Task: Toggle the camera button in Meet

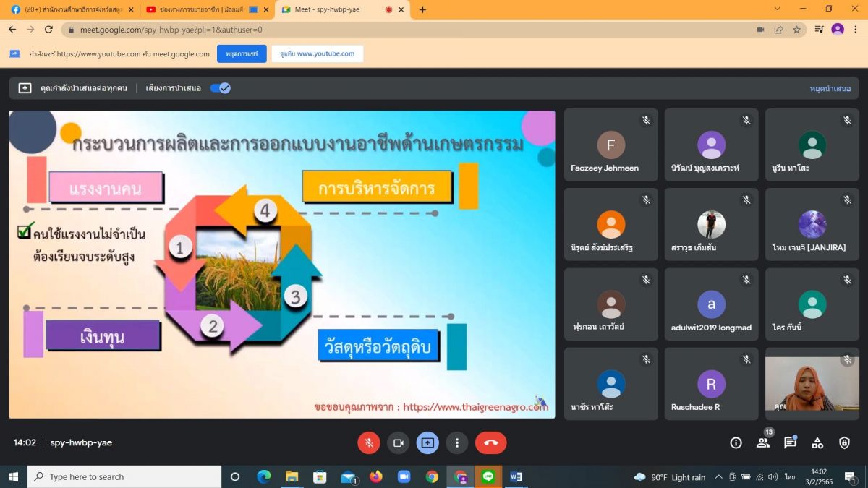Action: (x=398, y=442)
